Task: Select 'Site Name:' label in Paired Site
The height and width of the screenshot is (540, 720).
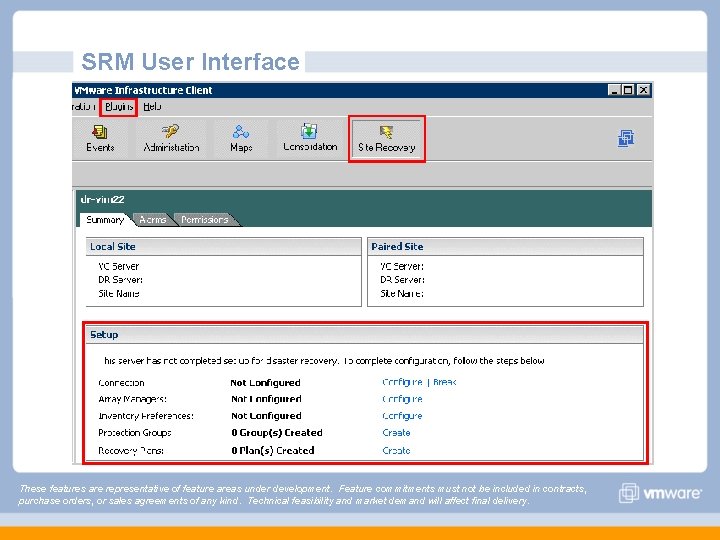Action: pos(402,293)
